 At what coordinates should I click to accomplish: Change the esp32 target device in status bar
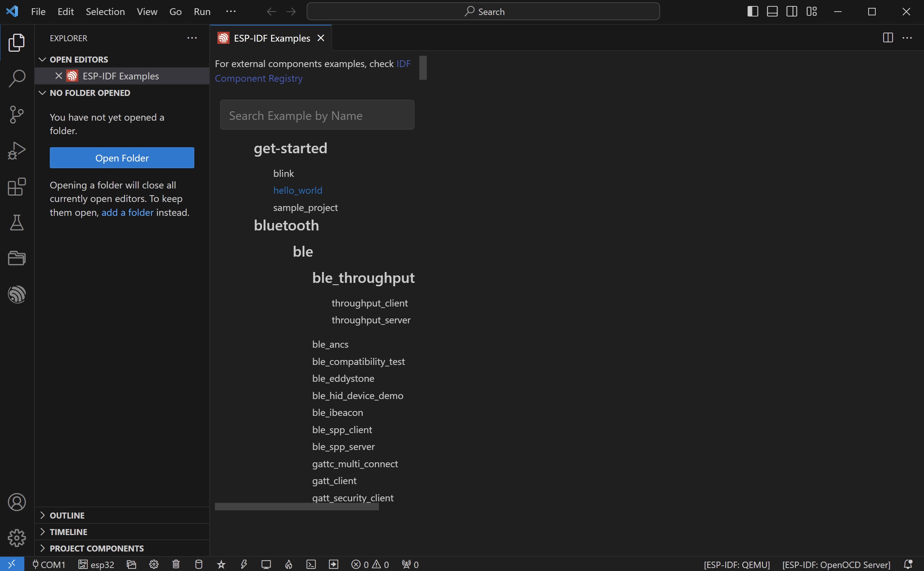tap(96, 564)
